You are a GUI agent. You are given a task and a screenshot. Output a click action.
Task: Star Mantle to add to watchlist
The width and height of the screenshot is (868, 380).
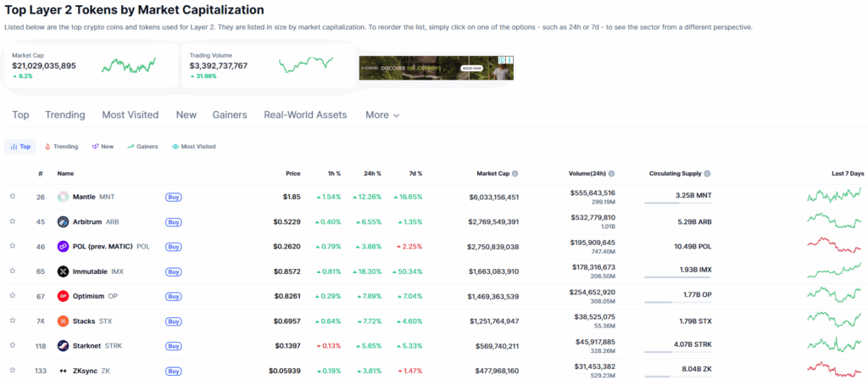click(x=12, y=196)
